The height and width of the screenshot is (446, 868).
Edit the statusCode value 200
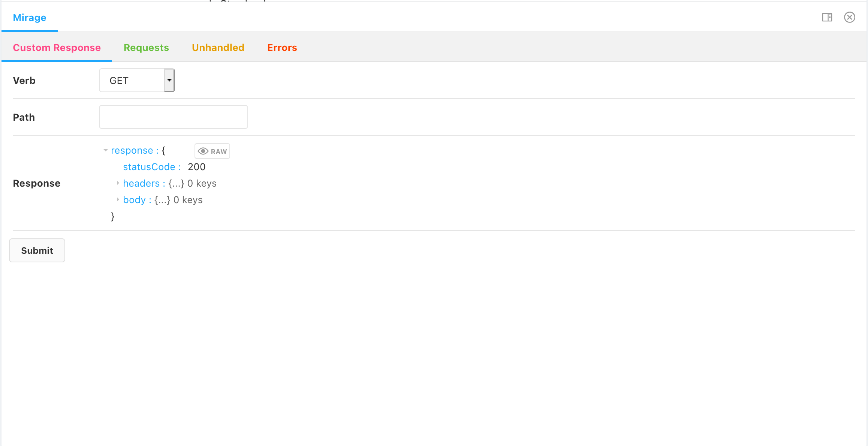click(x=196, y=167)
